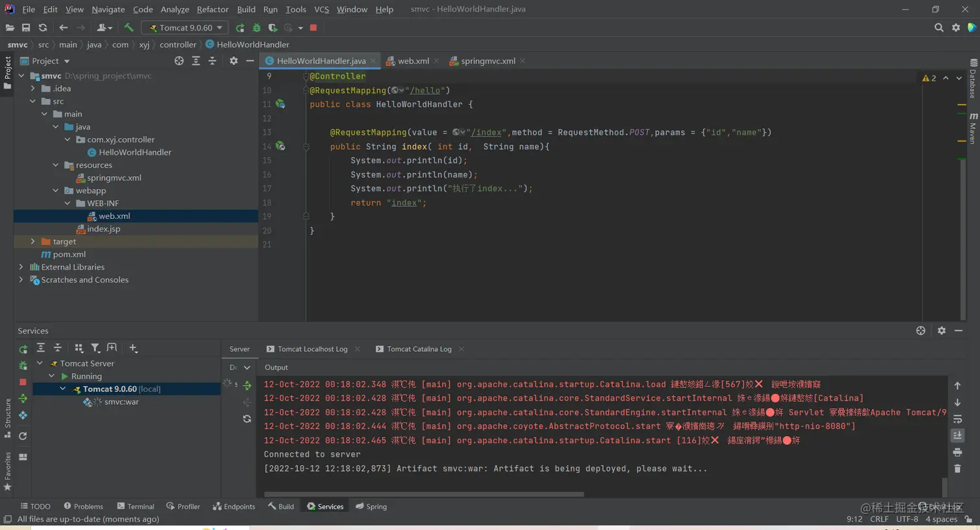This screenshot has height=530, width=980.
Task: Expand all in the Project panel
Action: tap(196, 61)
